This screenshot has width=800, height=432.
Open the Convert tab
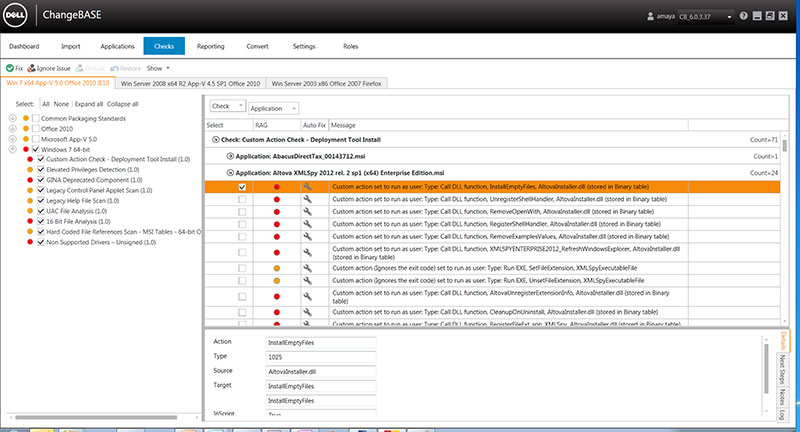(x=257, y=46)
